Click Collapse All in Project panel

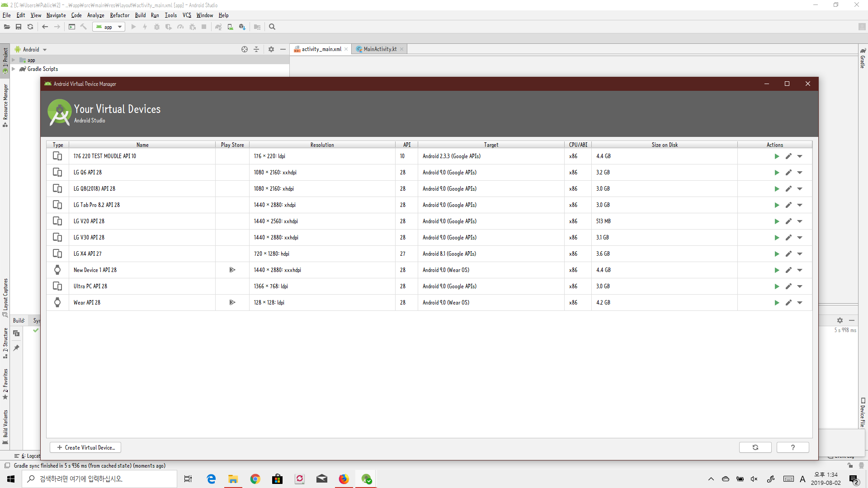pyautogui.click(x=256, y=50)
